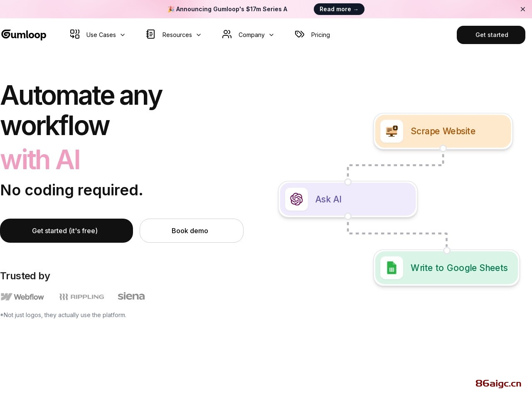Click the top-right Get started button

(491, 35)
